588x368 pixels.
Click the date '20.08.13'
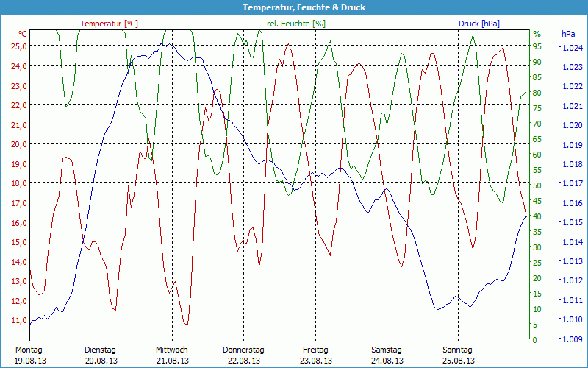(101, 361)
